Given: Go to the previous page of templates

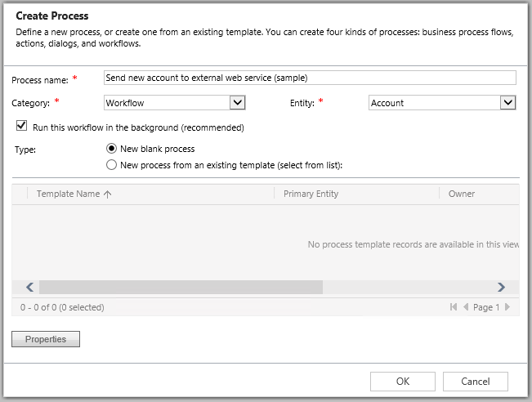Looking at the screenshot, I should click(466, 308).
